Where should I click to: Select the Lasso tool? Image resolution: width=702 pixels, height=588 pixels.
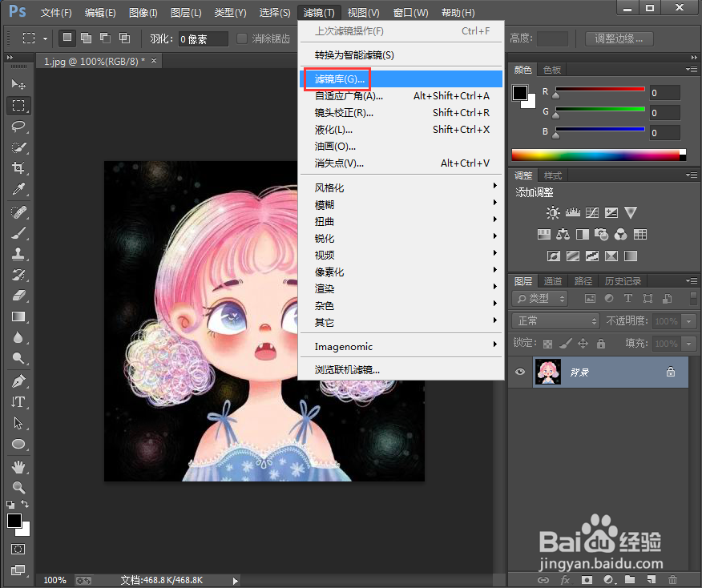(18, 127)
